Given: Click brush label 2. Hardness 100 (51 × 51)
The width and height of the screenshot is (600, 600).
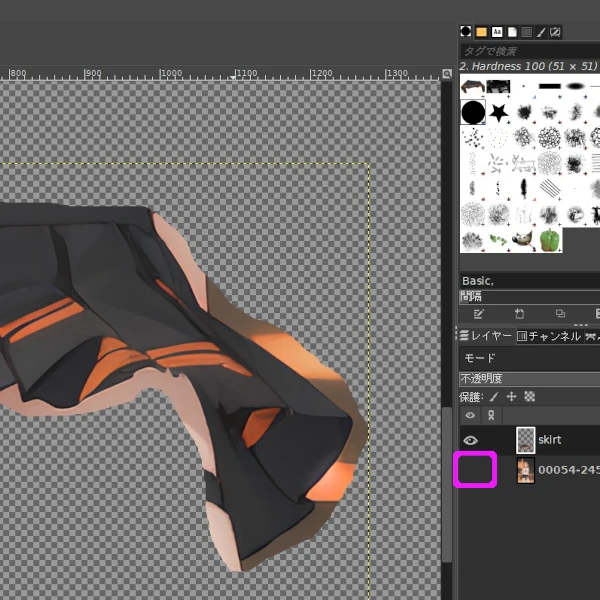Looking at the screenshot, I should coord(528,66).
